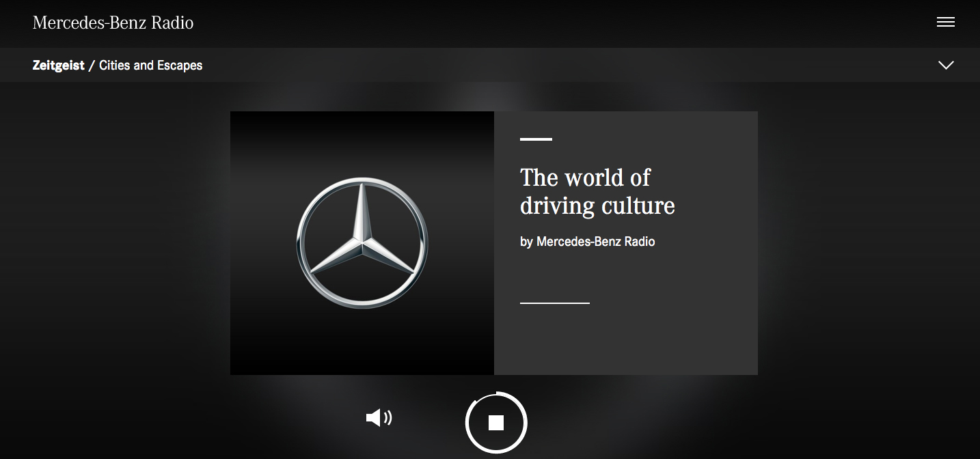The height and width of the screenshot is (459, 980).
Task: Click the title 'The world of driving culture'
Action: 597,191
